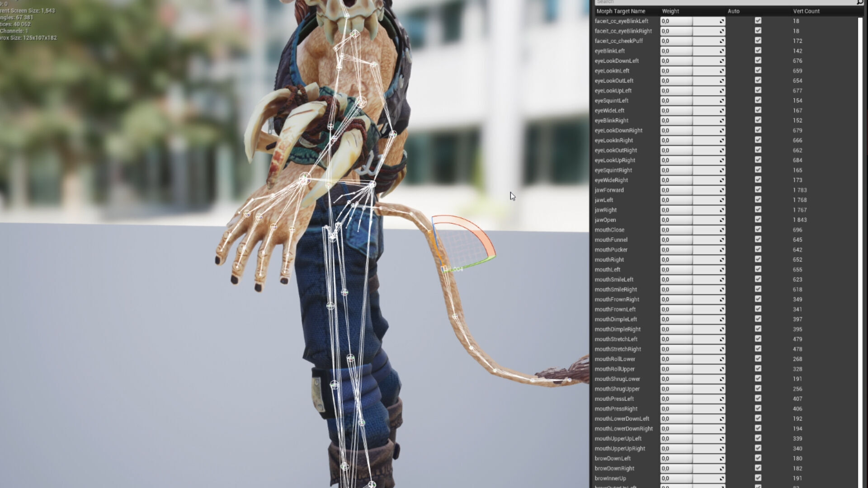
Task: Click the slider arrow icon for jawOpen weight
Action: 722,221
